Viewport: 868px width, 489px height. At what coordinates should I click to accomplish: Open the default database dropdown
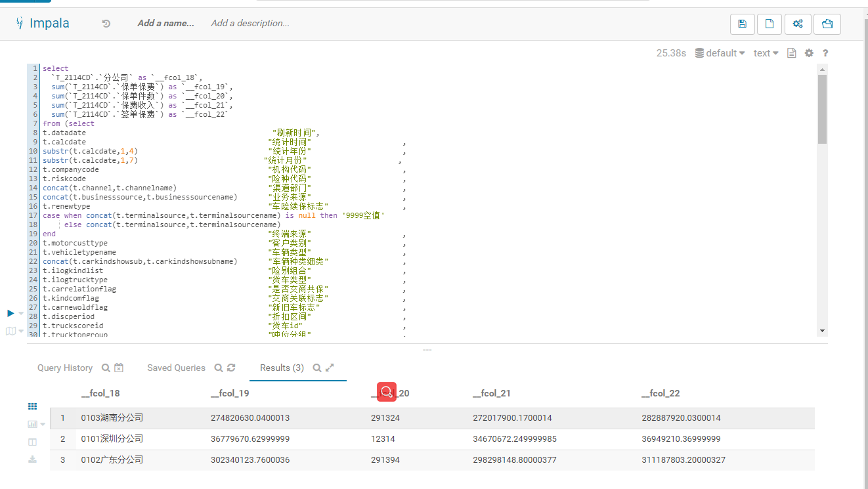coord(720,53)
